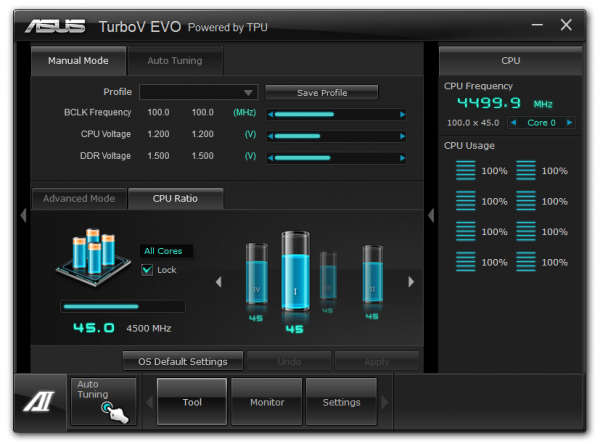Switch to previous core in CPU panel
This screenshot has height=444, width=600.
[514, 122]
